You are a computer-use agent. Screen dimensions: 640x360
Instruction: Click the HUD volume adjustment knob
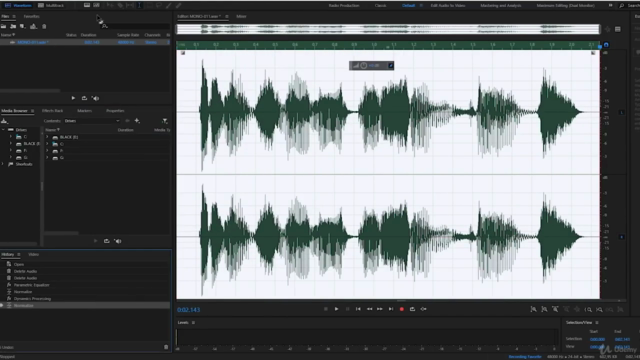363,65
